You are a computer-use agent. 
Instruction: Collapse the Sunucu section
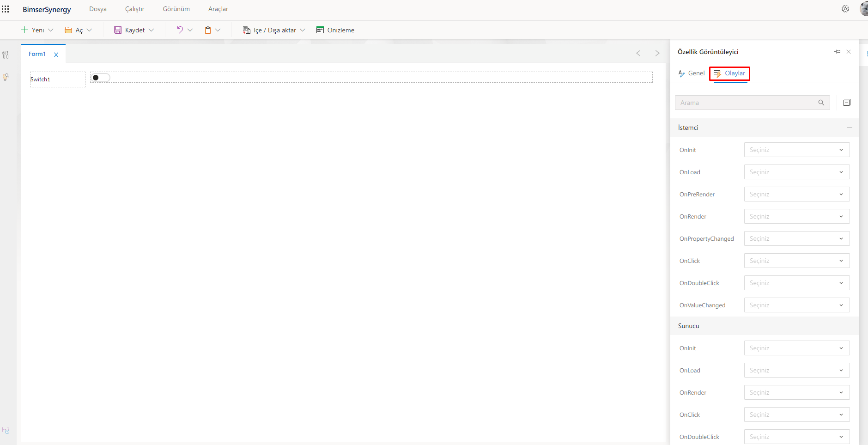tap(850, 326)
